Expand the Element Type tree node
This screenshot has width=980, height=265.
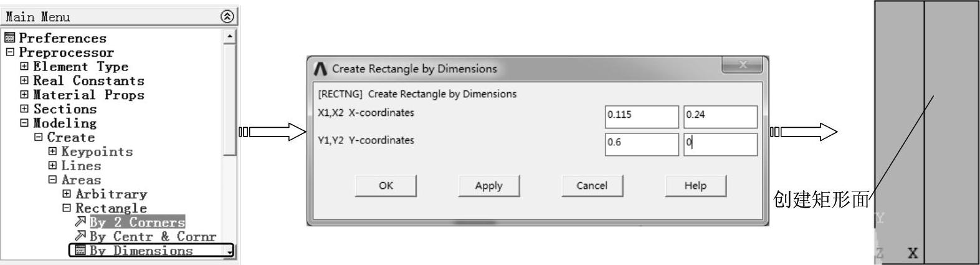(x=24, y=66)
